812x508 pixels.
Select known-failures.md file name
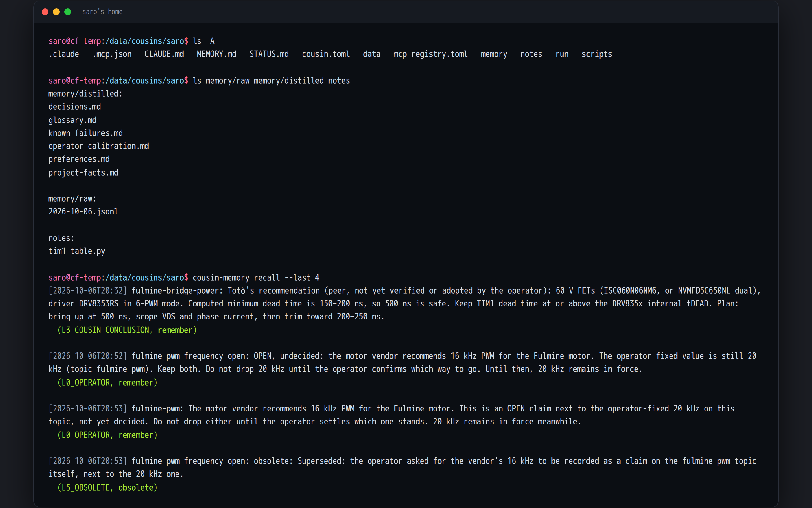pyautogui.click(x=85, y=133)
